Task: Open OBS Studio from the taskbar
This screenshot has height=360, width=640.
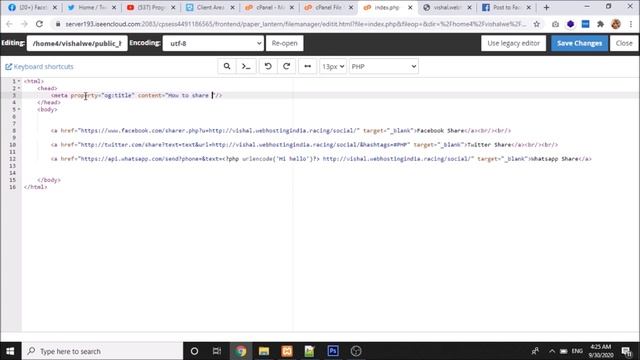Action: pyautogui.click(x=356, y=351)
